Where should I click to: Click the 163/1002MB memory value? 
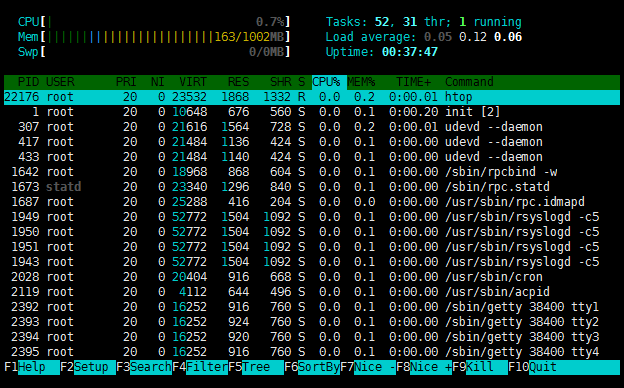(x=249, y=37)
